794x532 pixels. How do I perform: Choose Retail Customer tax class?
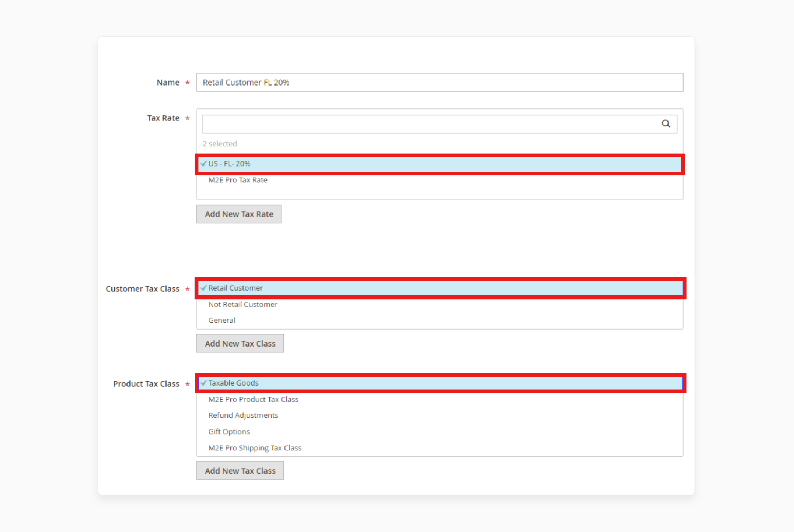click(x=440, y=288)
